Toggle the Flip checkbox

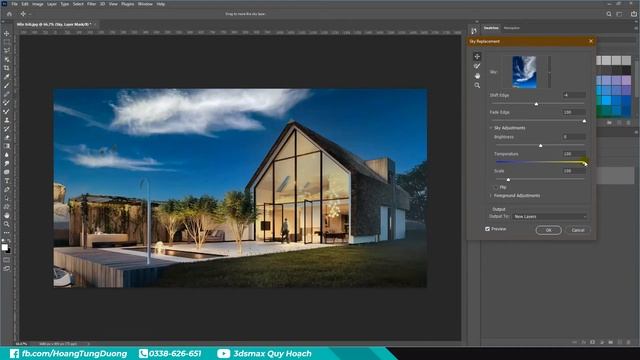coord(496,187)
